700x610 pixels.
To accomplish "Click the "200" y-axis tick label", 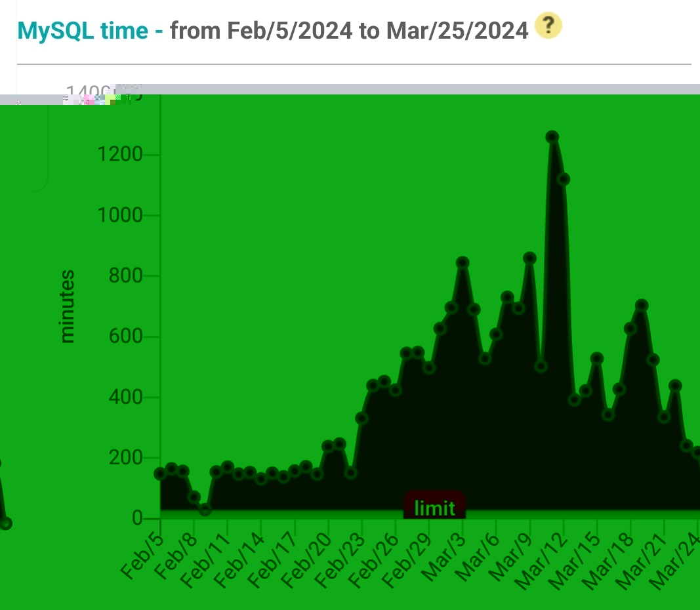I will pos(125,457).
